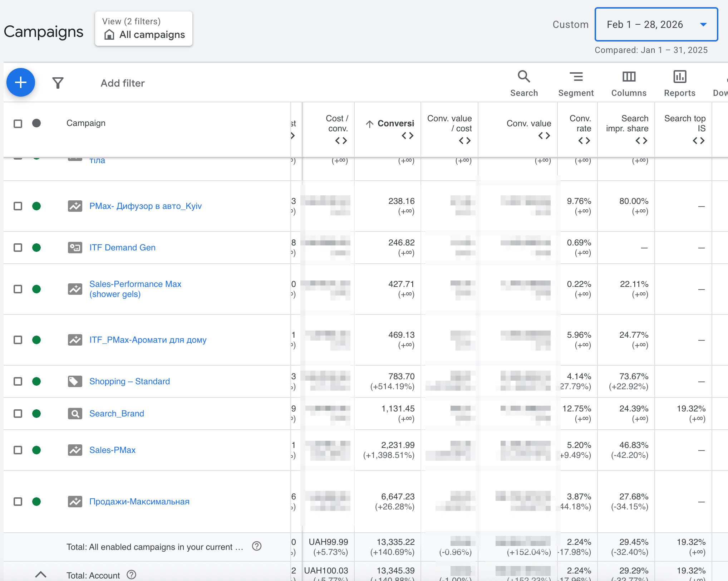Select checkbox for ITF Demand Gen
The height and width of the screenshot is (581, 728).
tap(18, 248)
